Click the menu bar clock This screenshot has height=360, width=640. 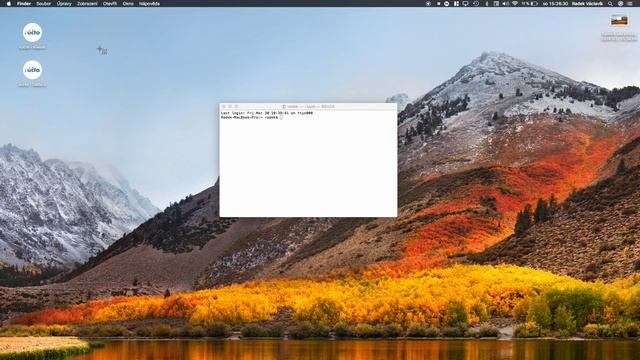pyautogui.click(x=556, y=4)
